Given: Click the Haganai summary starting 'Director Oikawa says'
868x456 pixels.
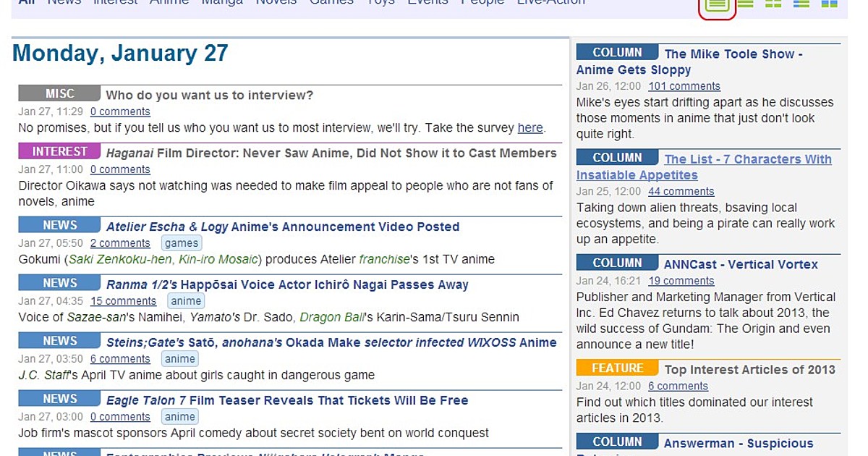Looking at the screenshot, I should point(286,193).
